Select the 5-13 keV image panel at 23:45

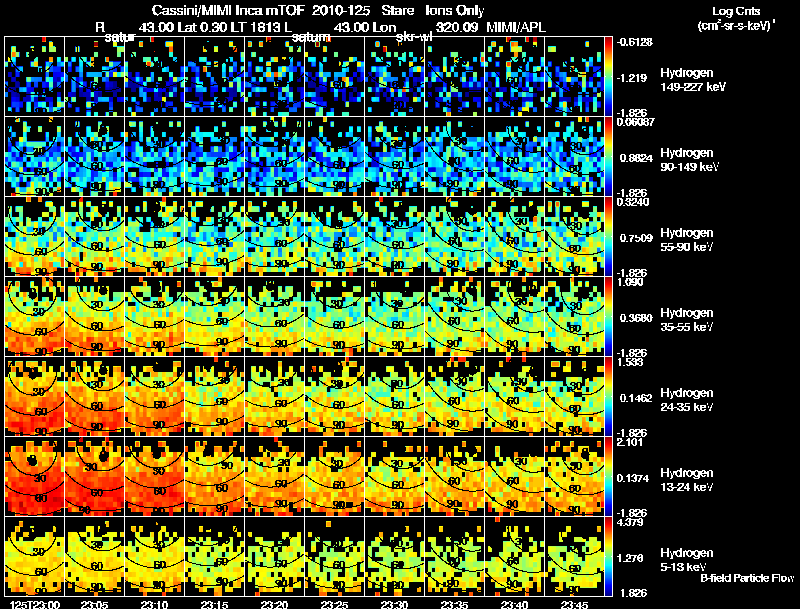point(574,557)
